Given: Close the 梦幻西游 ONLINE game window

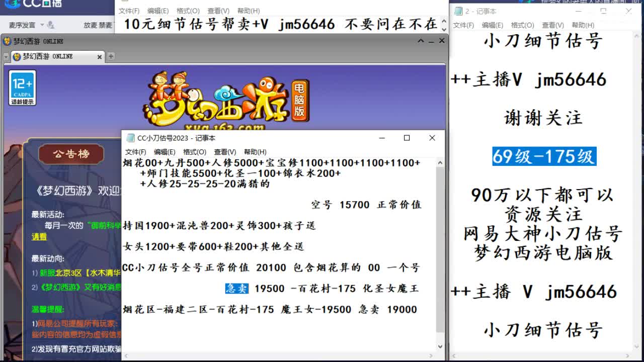Looking at the screenshot, I should click(442, 41).
